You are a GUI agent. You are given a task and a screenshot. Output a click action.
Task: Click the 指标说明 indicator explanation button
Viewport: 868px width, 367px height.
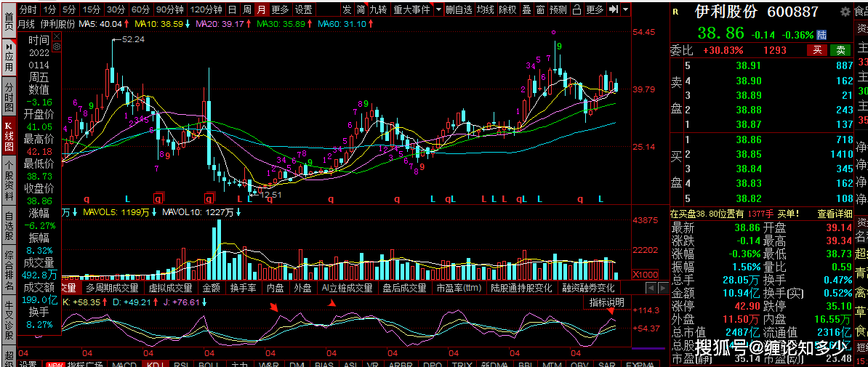coord(607,302)
